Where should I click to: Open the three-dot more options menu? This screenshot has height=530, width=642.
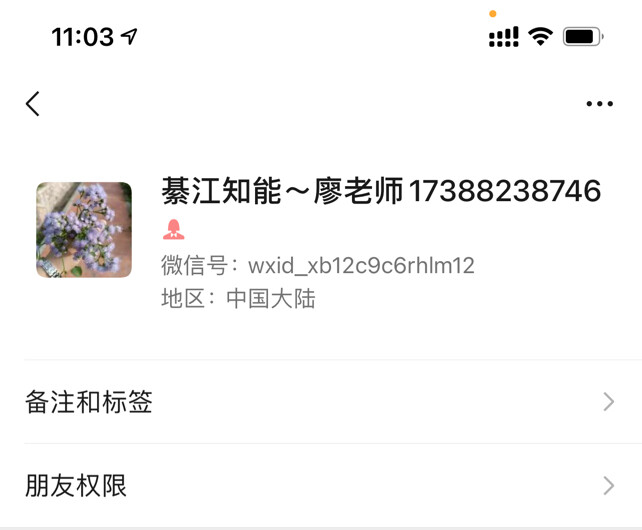[599, 104]
